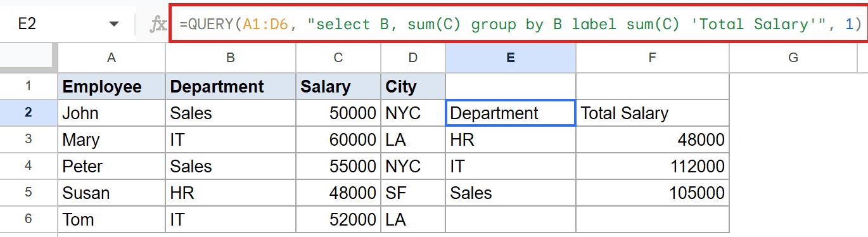Screen dimensions: 868x237
Task: Click the Employee header cell
Action: click(x=112, y=86)
